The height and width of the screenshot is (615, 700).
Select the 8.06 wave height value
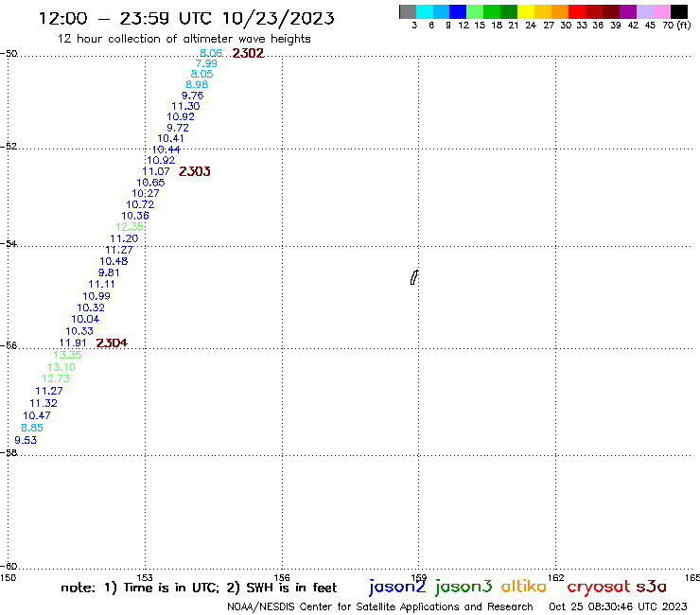pos(211,53)
